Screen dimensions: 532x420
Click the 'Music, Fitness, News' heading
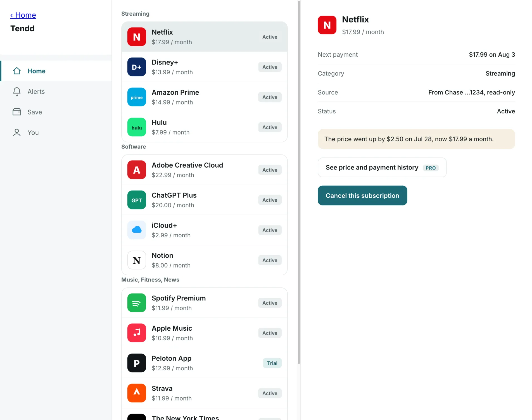[150, 280]
